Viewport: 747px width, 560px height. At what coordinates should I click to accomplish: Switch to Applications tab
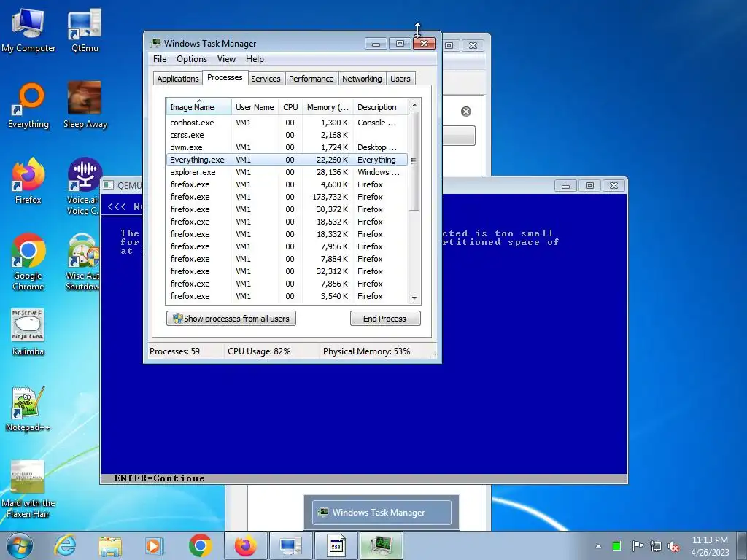178,79
